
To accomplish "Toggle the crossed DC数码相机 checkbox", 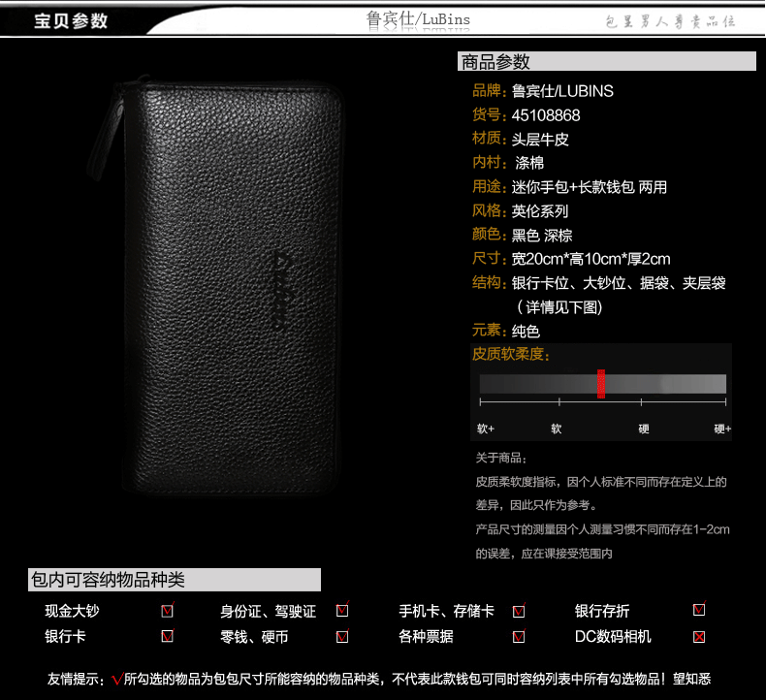I will pyautogui.click(x=699, y=637).
